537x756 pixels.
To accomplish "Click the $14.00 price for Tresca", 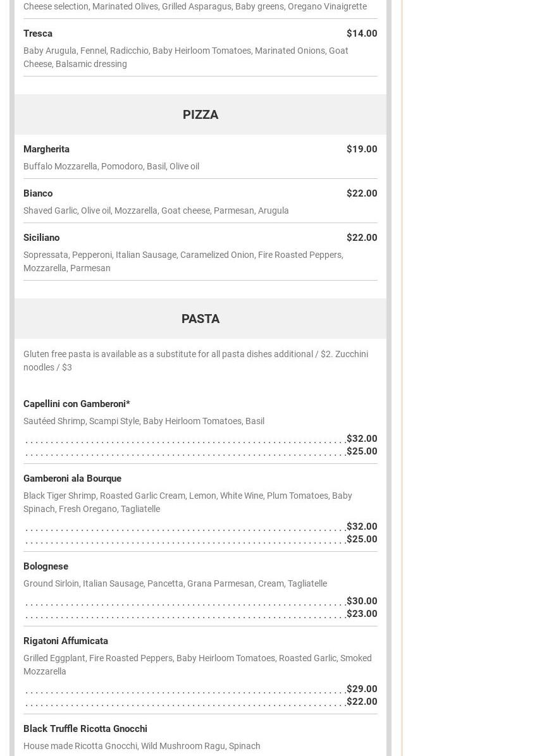I will [361, 34].
